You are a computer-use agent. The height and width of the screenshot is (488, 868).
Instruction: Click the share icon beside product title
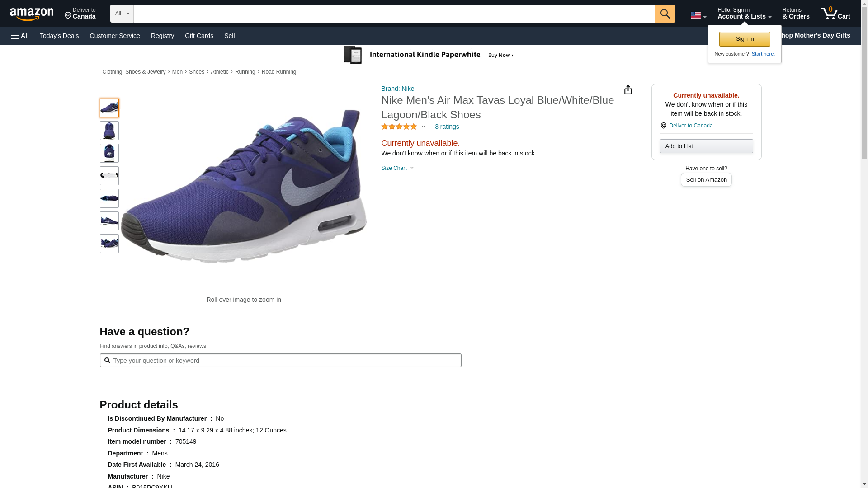[628, 90]
